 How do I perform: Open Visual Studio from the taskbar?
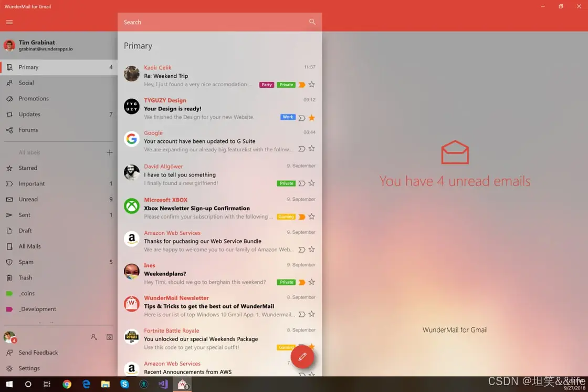click(163, 384)
